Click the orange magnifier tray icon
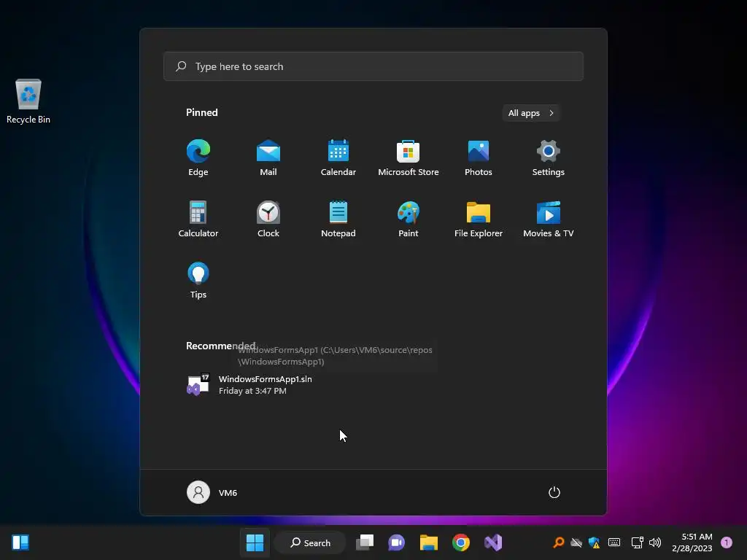The width and height of the screenshot is (747, 560). (558, 542)
